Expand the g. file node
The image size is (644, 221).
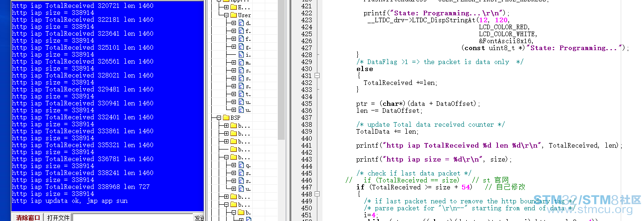234,47
